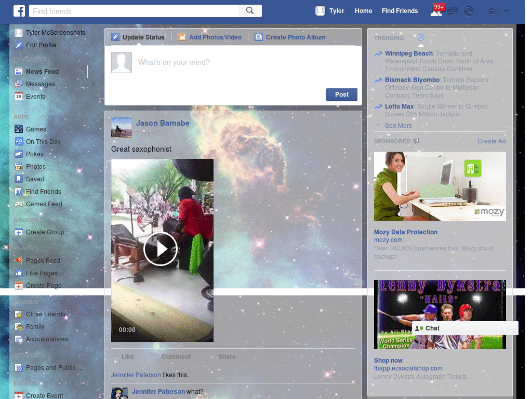
Task: Click the blue Post button
Action: click(x=342, y=95)
